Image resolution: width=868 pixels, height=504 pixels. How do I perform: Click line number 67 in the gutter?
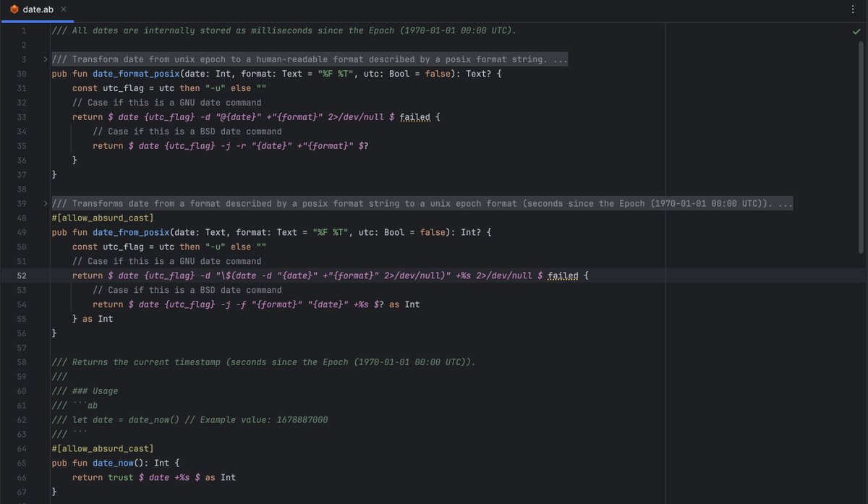tap(21, 492)
